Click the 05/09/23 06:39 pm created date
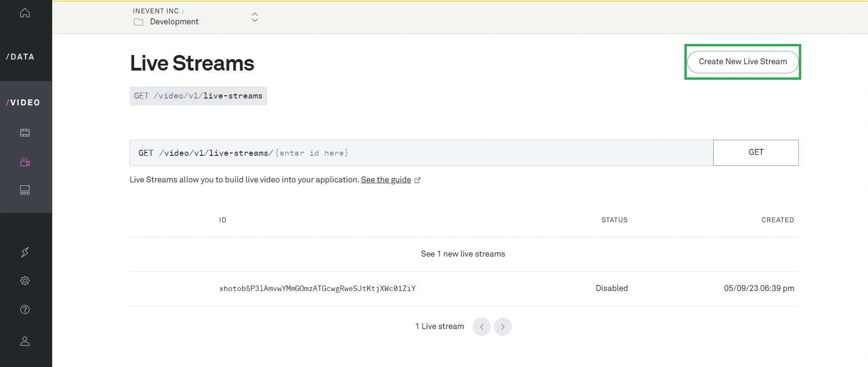The height and width of the screenshot is (367, 868). tap(759, 288)
